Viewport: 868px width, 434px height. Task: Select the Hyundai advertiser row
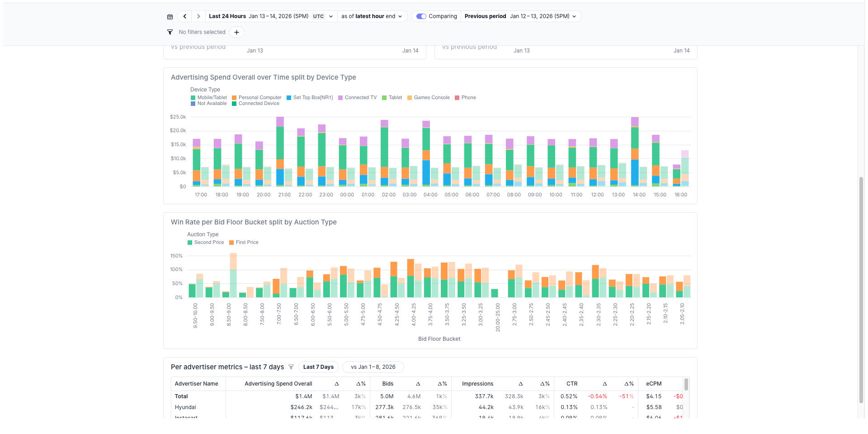click(186, 407)
